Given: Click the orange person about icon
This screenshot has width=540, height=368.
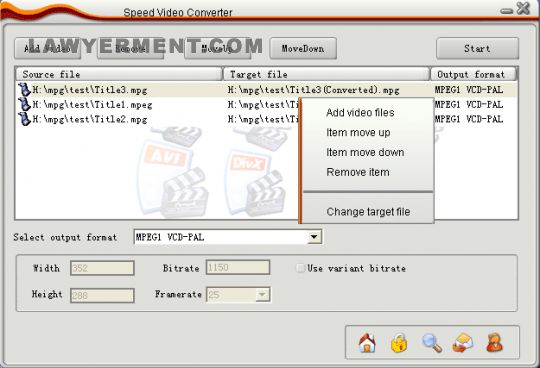Looking at the screenshot, I should 494,343.
